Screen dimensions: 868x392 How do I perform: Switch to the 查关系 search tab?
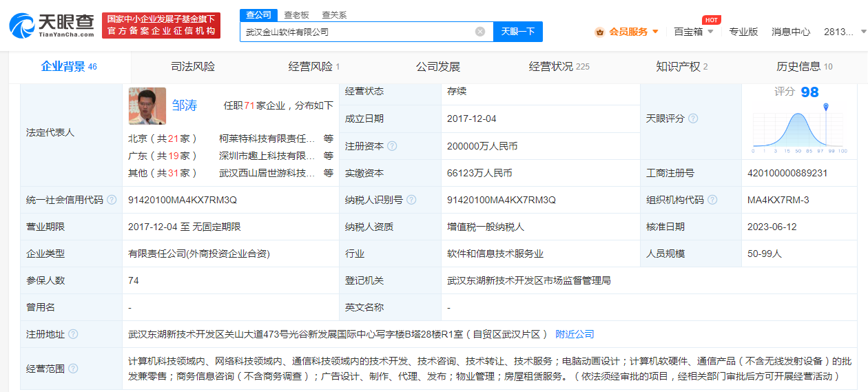334,15
